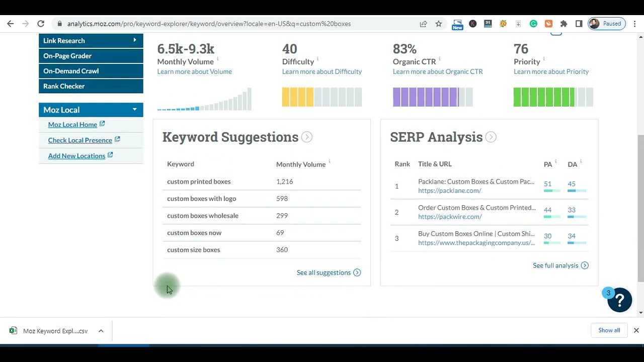
Task: Click Learn more about Volume
Action: pos(194,71)
